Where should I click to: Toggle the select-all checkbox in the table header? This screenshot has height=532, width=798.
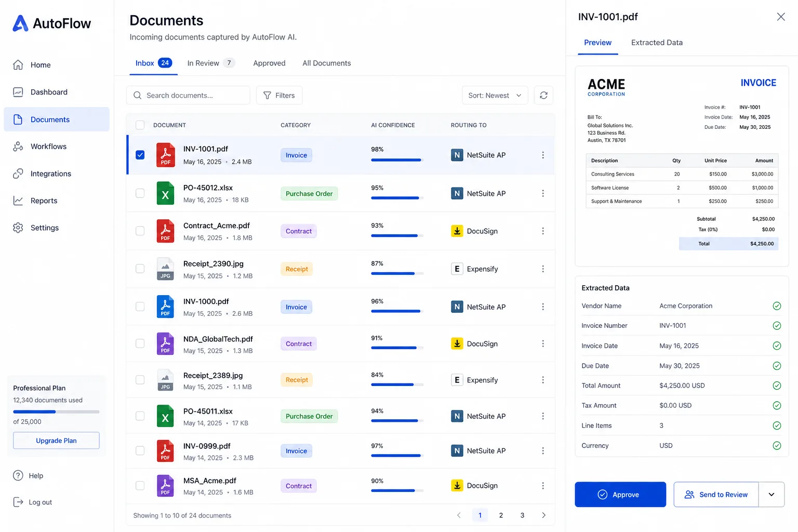(140, 125)
